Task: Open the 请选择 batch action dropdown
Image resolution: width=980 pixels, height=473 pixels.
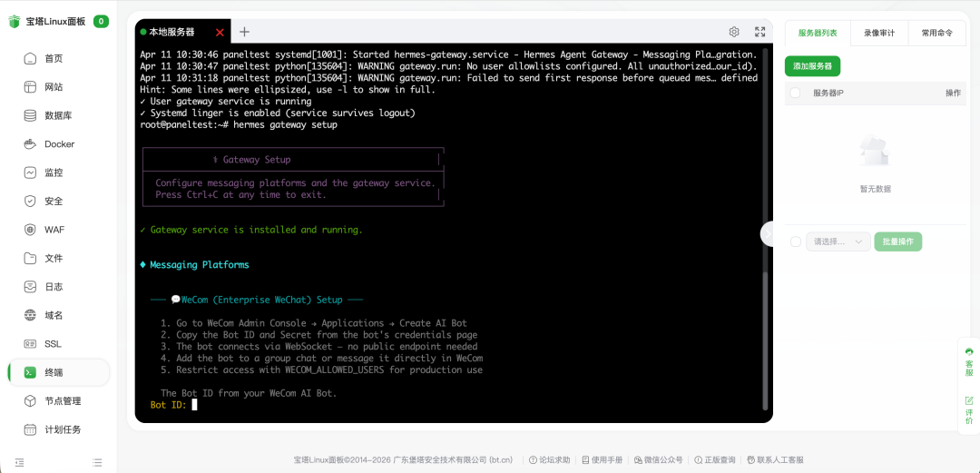Action: [838, 241]
